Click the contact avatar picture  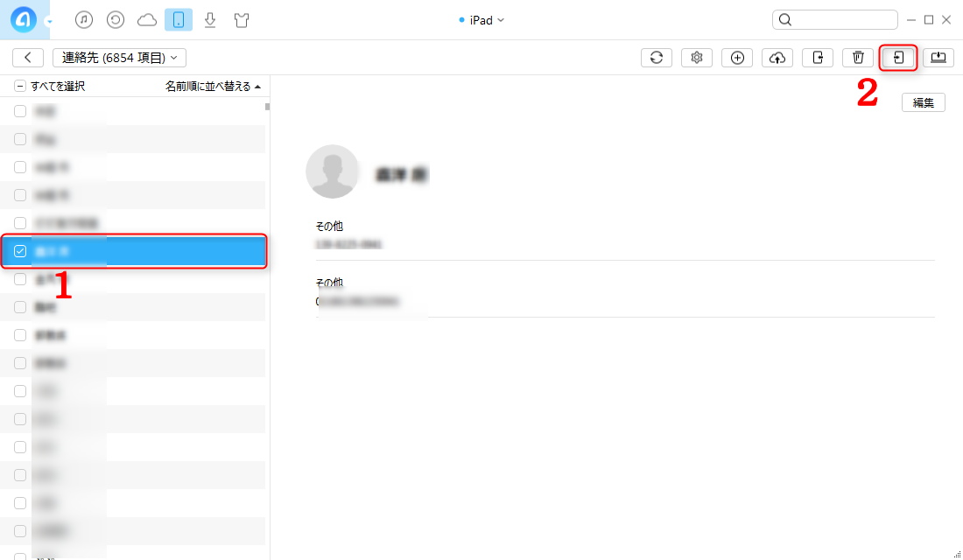(x=333, y=171)
